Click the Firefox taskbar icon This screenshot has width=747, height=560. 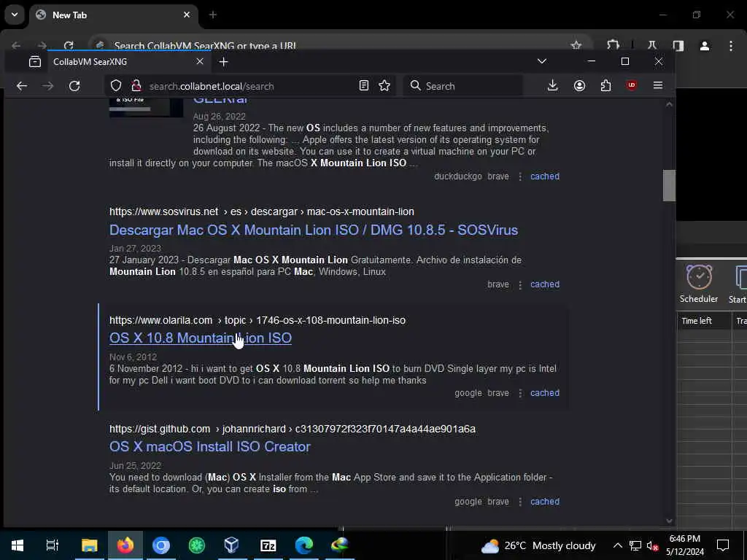(x=125, y=545)
